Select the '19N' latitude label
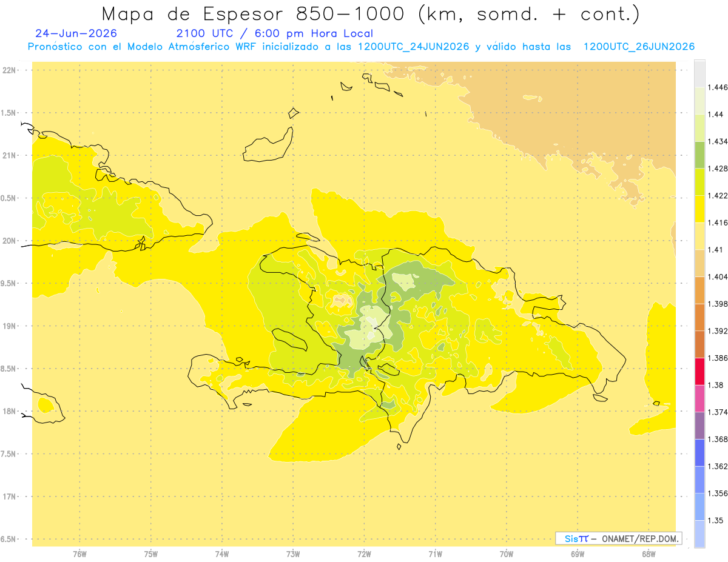 (9, 326)
